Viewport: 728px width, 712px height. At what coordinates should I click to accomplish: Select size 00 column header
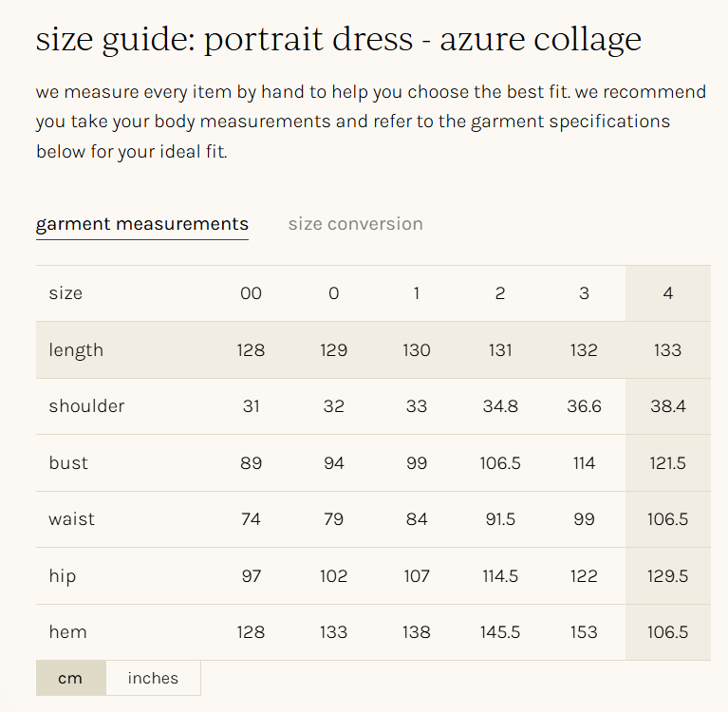(251, 293)
